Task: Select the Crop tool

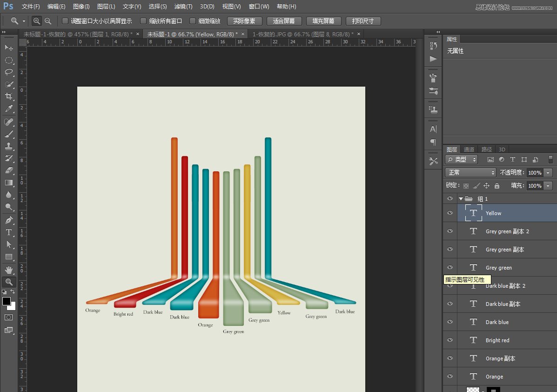Action: tap(9, 96)
